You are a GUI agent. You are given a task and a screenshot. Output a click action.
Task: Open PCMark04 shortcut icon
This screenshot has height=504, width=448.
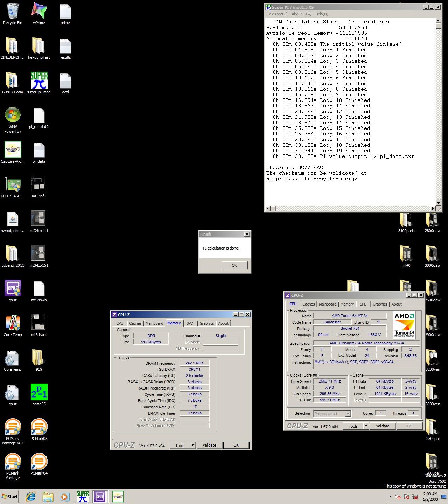tap(39, 464)
